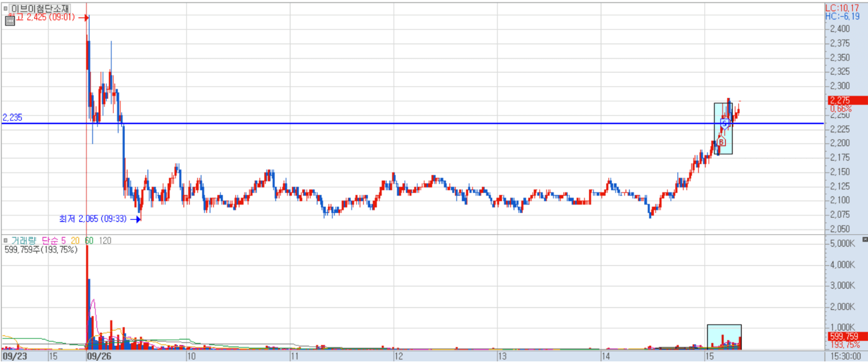Click the LC:10,17 indicator text

click(842, 8)
